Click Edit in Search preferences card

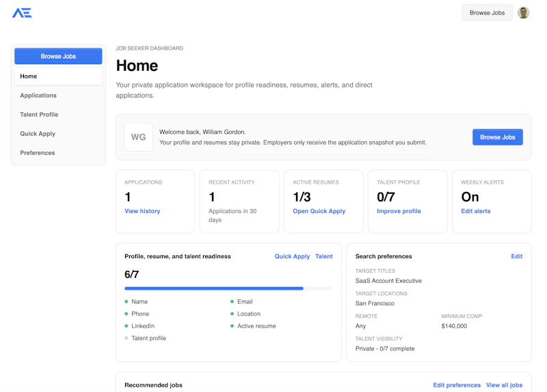(517, 257)
